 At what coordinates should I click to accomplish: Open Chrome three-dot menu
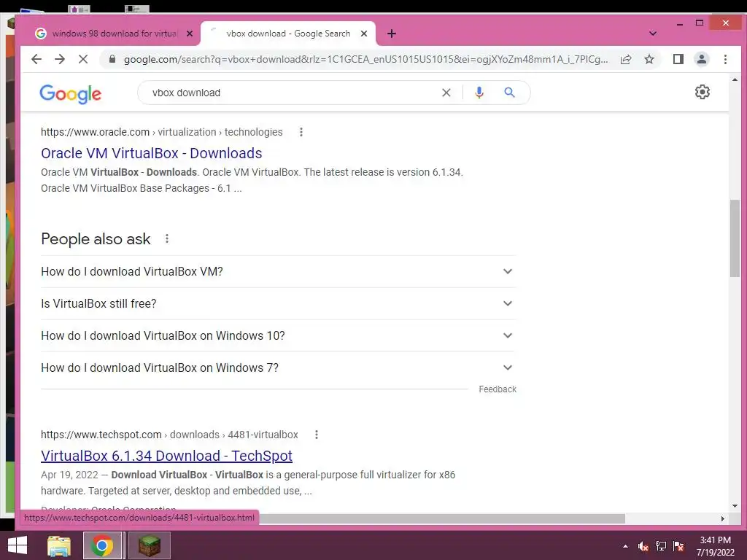click(x=725, y=59)
